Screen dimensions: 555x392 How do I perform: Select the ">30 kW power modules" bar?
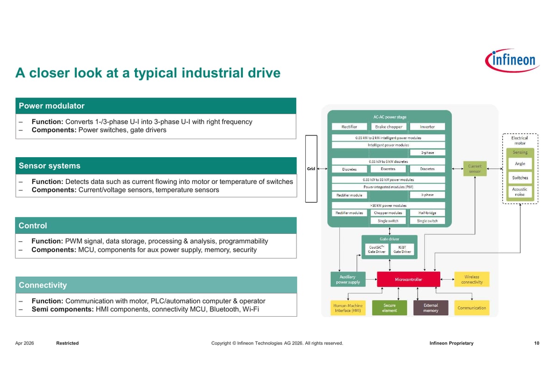pyautogui.click(x=388, y=206)
